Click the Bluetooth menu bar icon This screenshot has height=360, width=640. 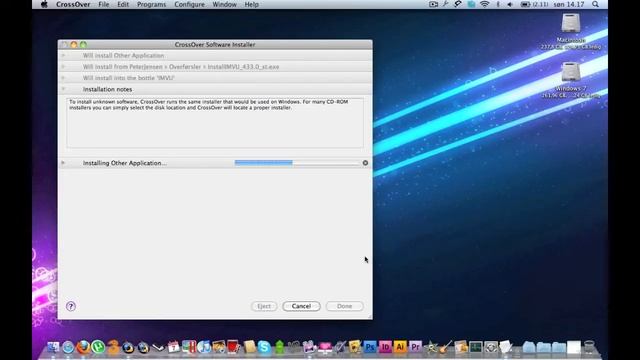[x=498, y=4]
